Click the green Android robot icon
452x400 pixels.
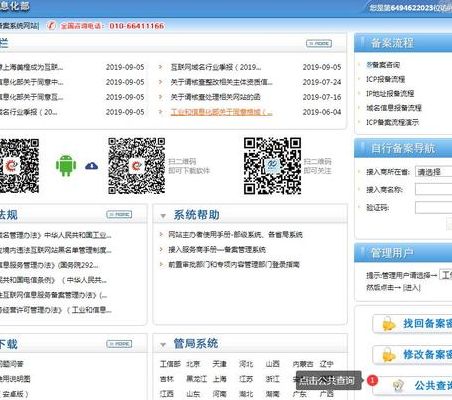coord(66,165)
